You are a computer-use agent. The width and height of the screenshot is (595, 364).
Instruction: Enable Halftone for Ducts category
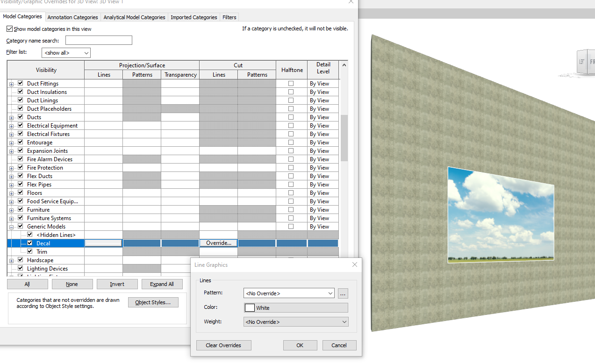(291, 117)
